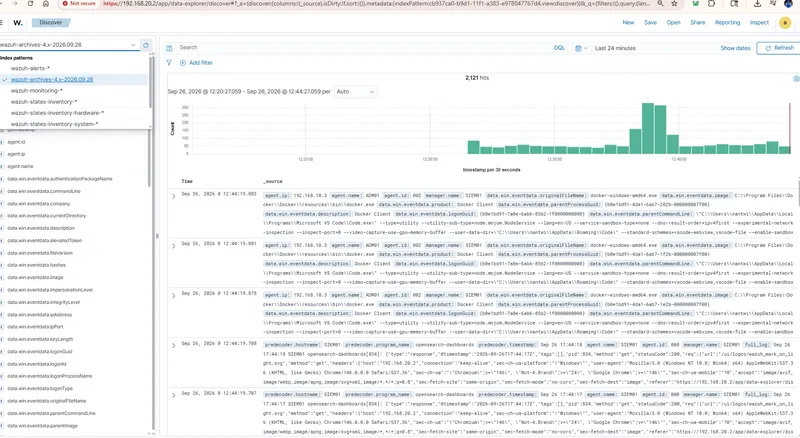The image size is (800, 438).
Task: Go to the browser home page
Action: click(x=46, y=4)
